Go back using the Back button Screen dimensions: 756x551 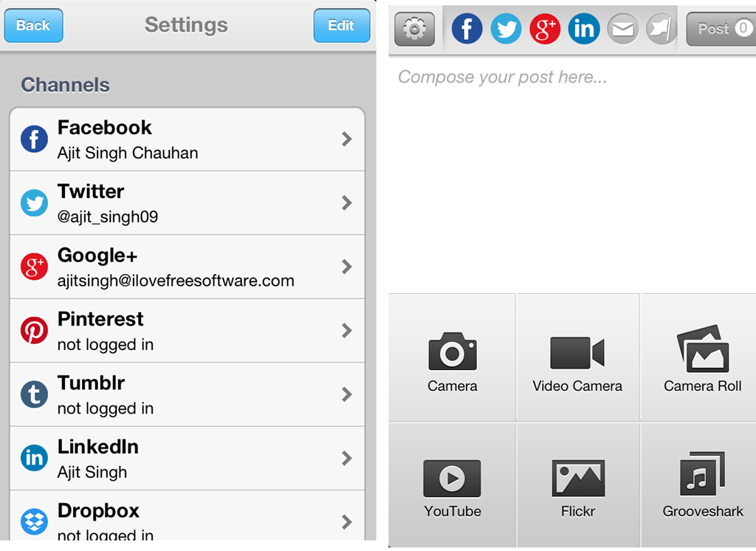tap(33, 26)
